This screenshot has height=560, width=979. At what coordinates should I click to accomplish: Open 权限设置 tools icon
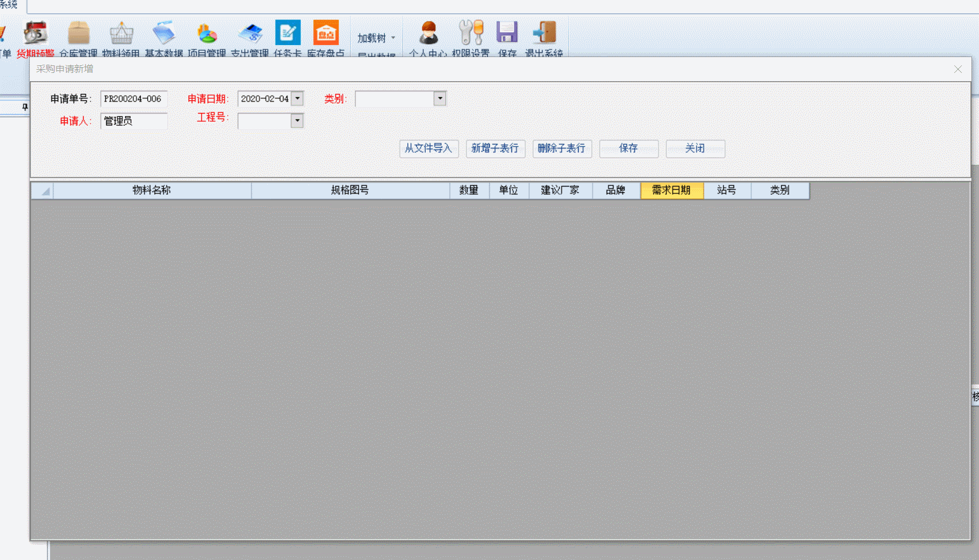click(471, 33)
